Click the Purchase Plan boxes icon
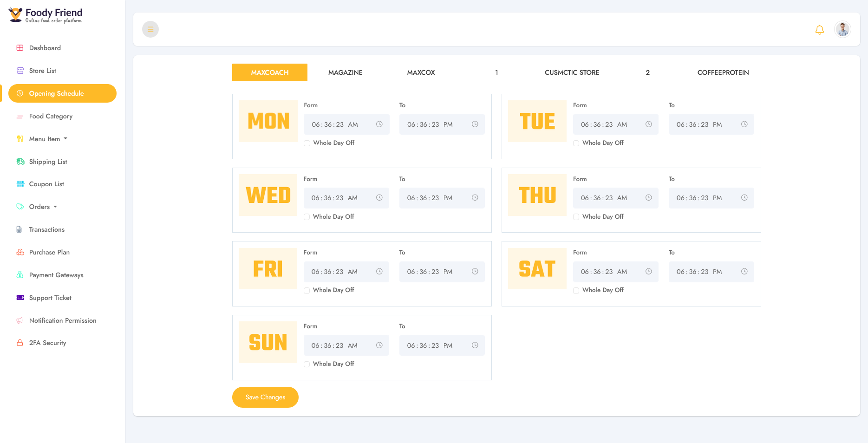 click(20, 252)
